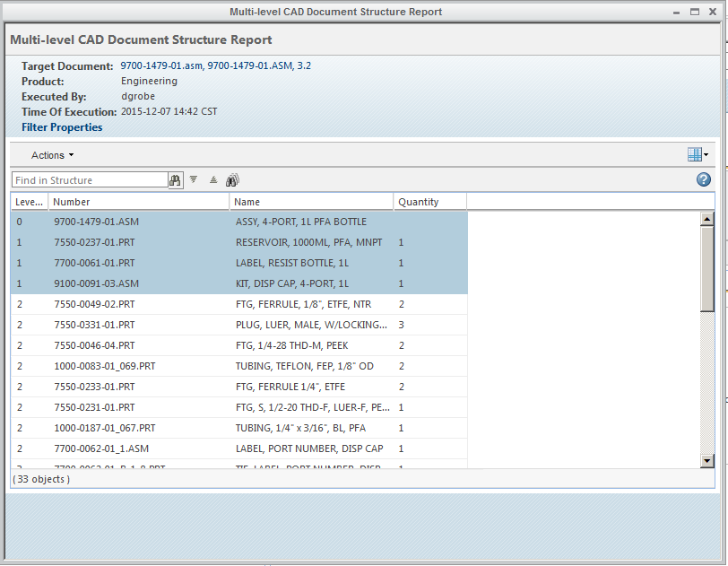
Task: Click the 33 objects count text
Action: pos(41,479)
